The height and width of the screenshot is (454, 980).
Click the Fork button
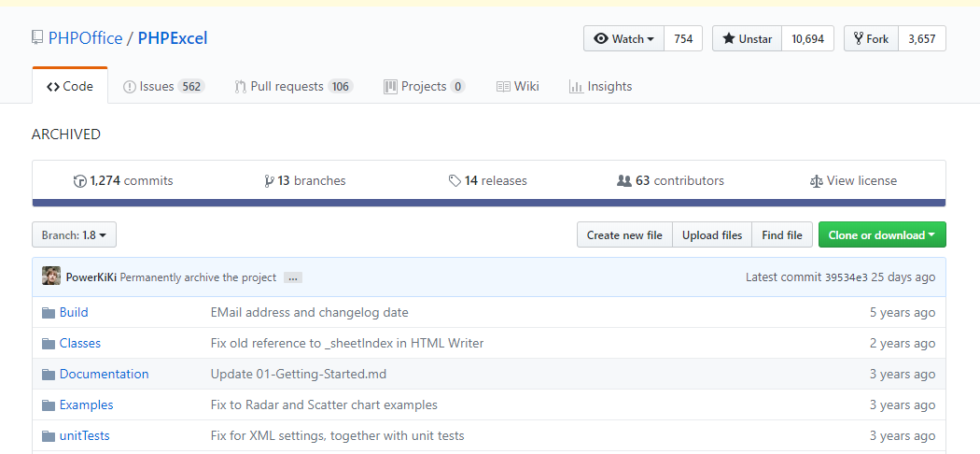[871, 38]
